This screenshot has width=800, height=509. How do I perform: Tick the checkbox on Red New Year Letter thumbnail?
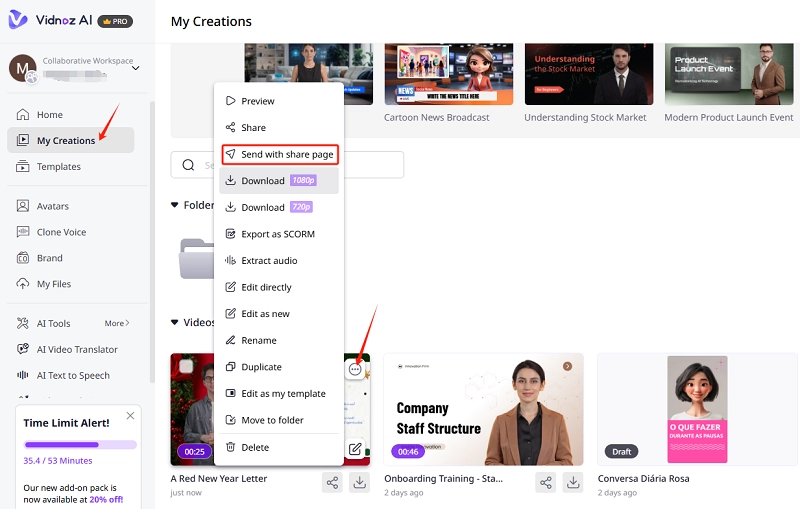coord(186,366)
